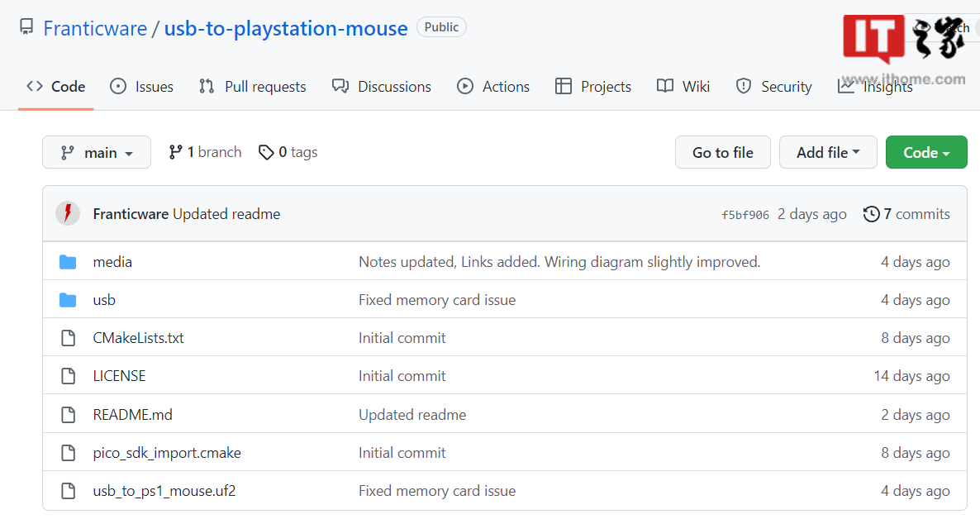
Task: Open the Franticware owner link
Action: pos(95,28)
